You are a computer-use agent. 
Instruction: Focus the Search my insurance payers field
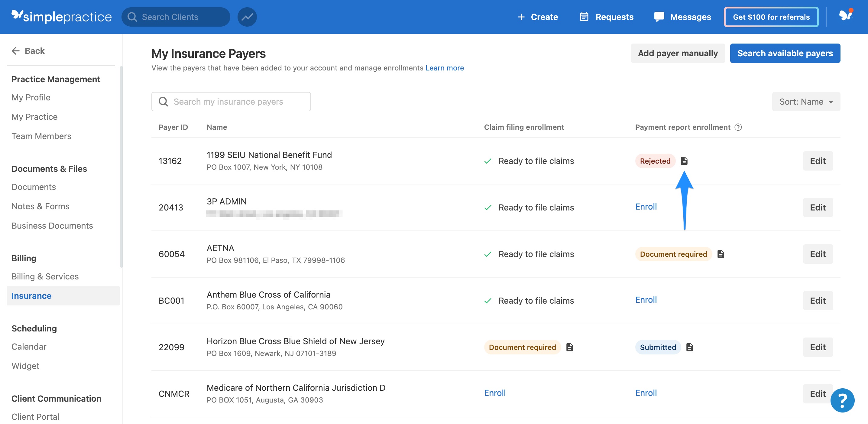231,101
